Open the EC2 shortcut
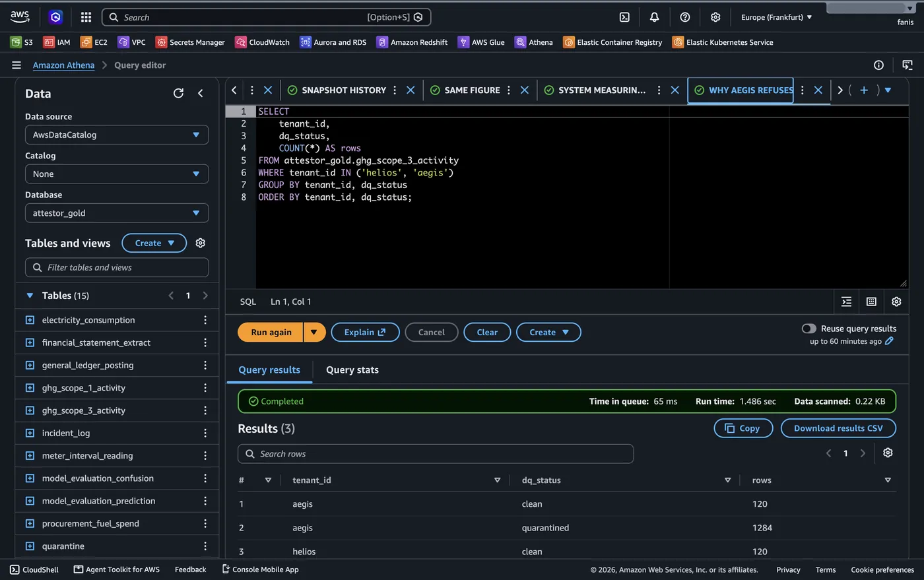Viewport: 924px width, 580px height. pos(94,42)
